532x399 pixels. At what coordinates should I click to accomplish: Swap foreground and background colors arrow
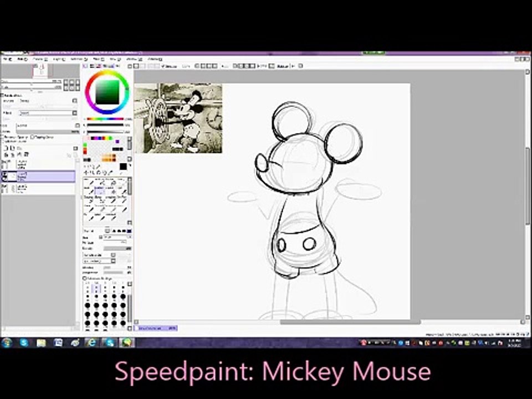(x=130, y=165)
